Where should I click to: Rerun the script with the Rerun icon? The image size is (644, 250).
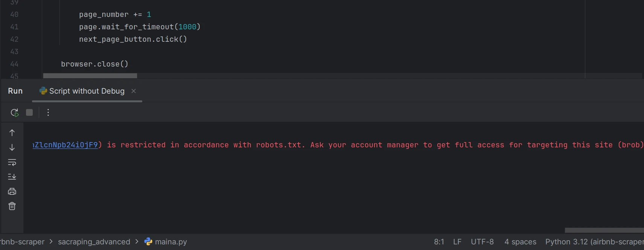point(15,112)
